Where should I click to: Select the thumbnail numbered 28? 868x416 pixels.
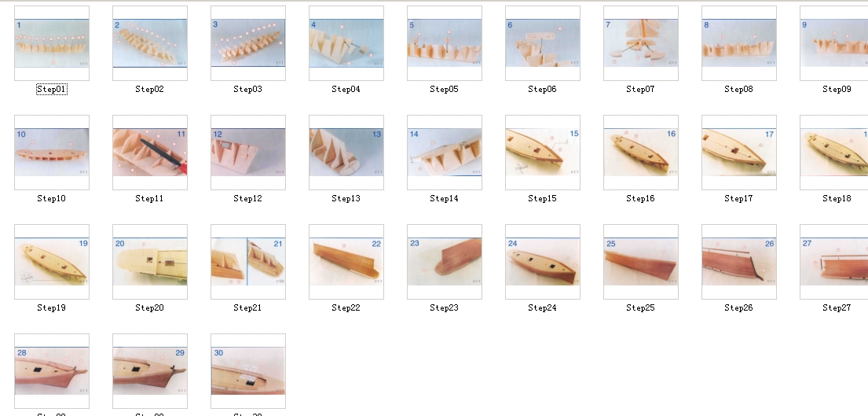52,370
